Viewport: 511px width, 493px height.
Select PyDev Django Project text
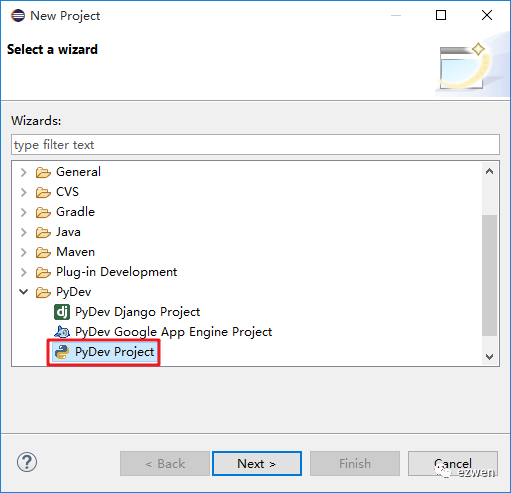point(137,312)
